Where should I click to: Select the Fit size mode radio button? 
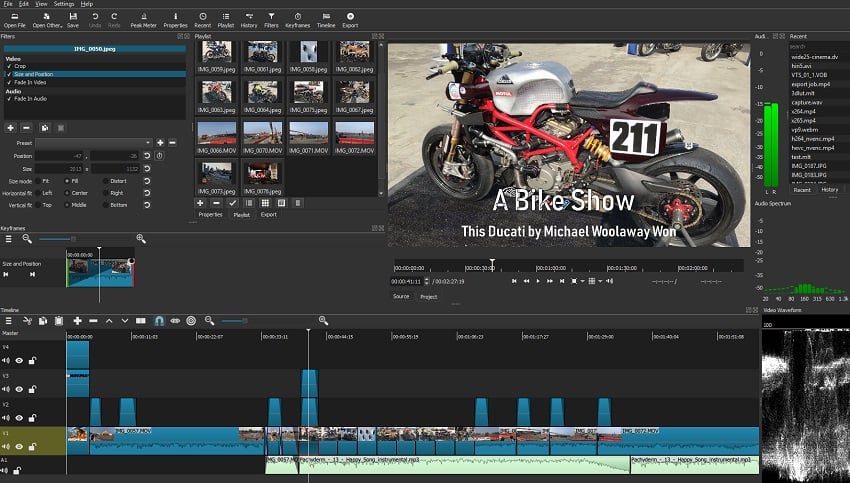[37, 180]
